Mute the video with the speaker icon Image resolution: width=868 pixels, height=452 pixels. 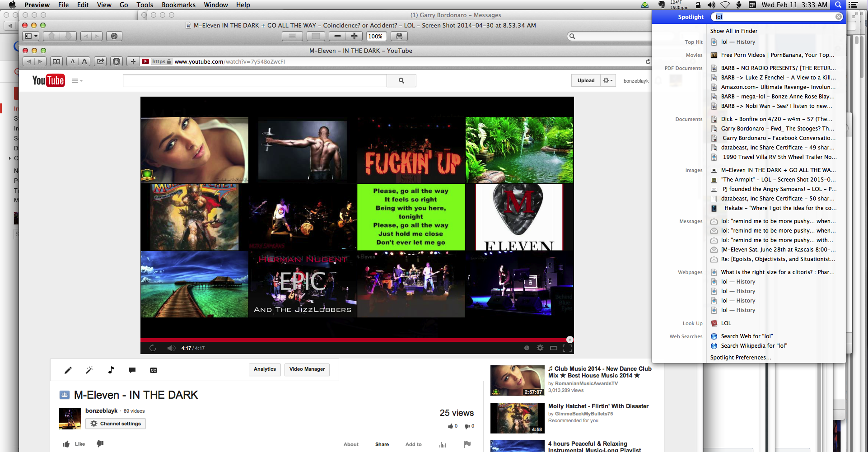pos(171,348)
